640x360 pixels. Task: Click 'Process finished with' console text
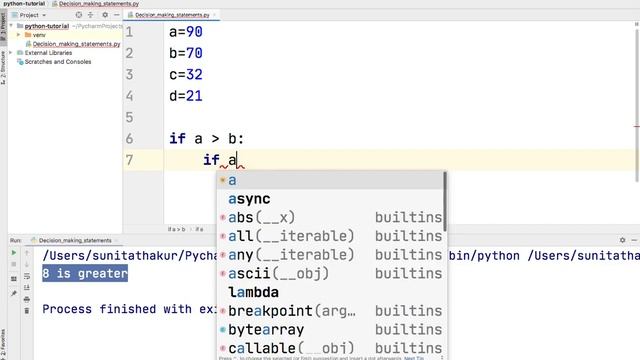(117, 309)
